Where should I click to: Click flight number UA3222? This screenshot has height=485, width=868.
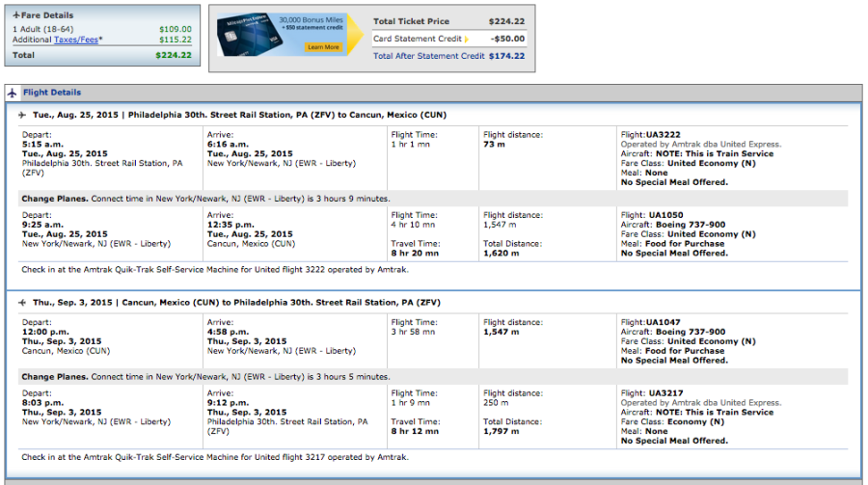[x=665, y=135]
